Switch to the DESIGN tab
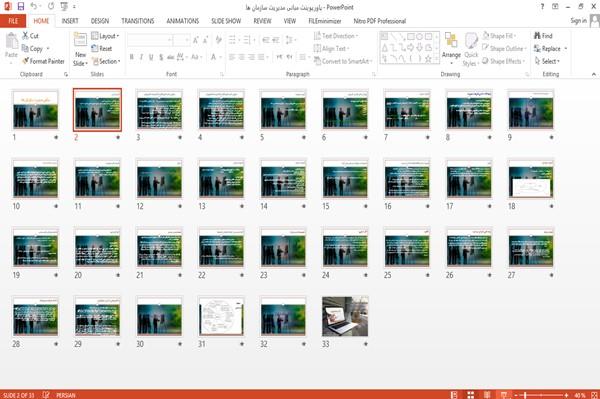600x399 pixels. [x=100, y=21]
